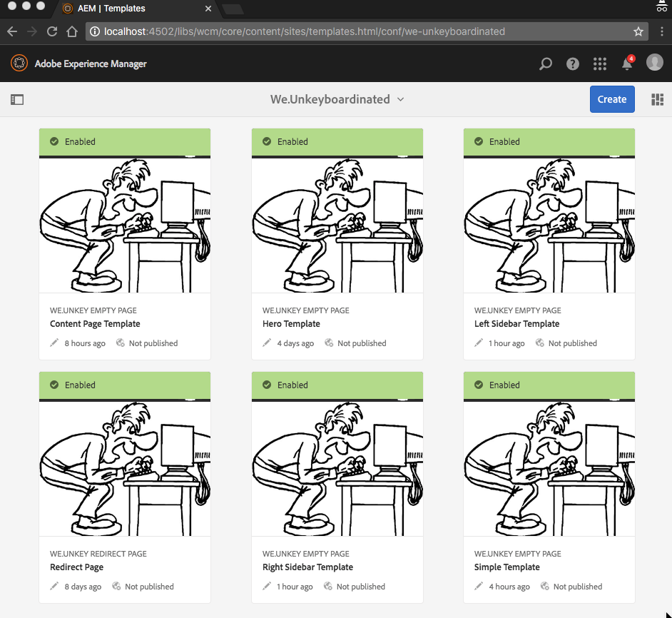Click globe icon on Simple Template card
This screenshot has width=672, height=618.
pyautogui.click(x=545, y=586)
